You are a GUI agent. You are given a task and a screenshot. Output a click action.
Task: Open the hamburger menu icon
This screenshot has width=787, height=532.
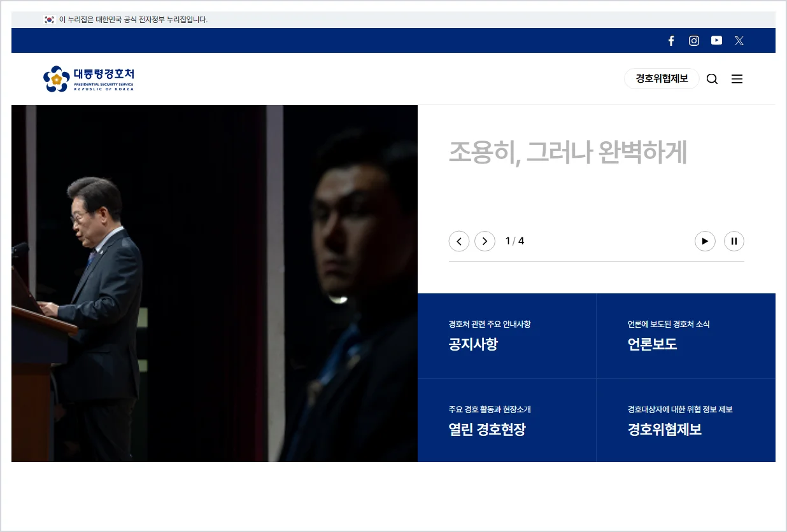click(x=737, y=79)
